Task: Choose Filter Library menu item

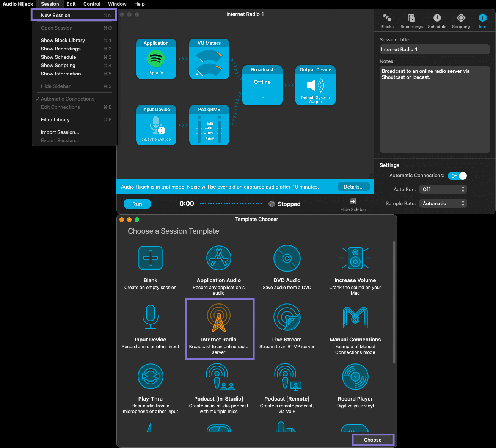Action: pos(74,119)
